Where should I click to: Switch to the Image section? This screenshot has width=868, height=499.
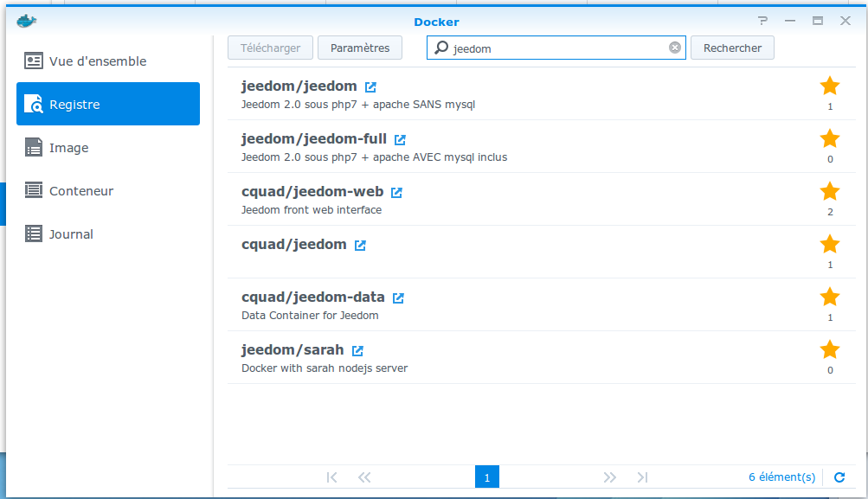[x=108, y=148]
